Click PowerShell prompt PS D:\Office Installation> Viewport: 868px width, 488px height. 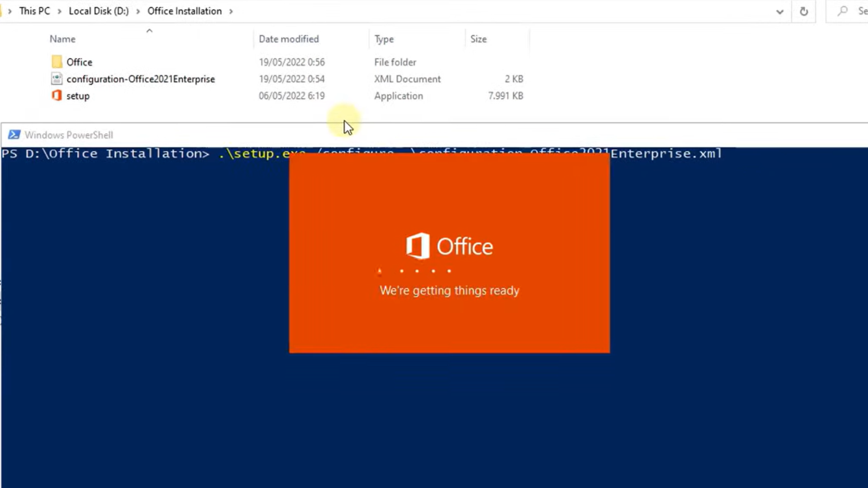(105, 154)
